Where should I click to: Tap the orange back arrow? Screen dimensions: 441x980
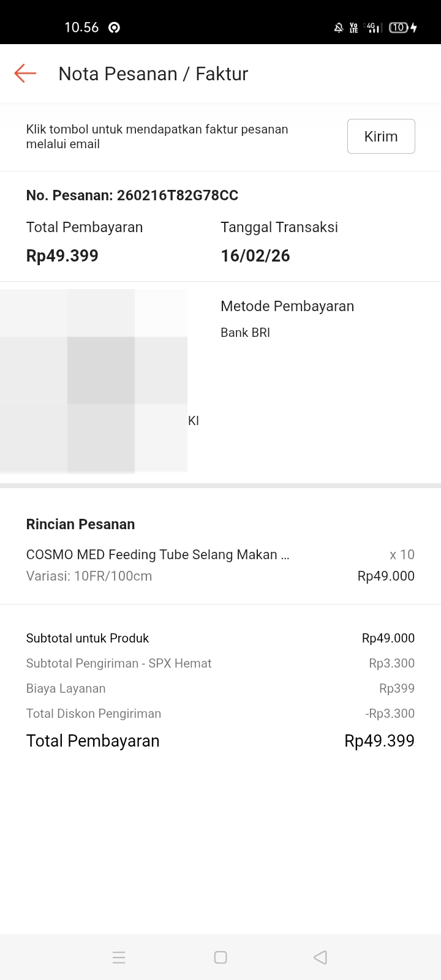coord(25,73)
